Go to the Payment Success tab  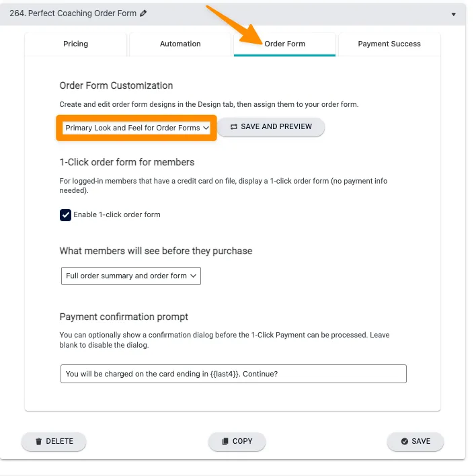click(389, 44)
